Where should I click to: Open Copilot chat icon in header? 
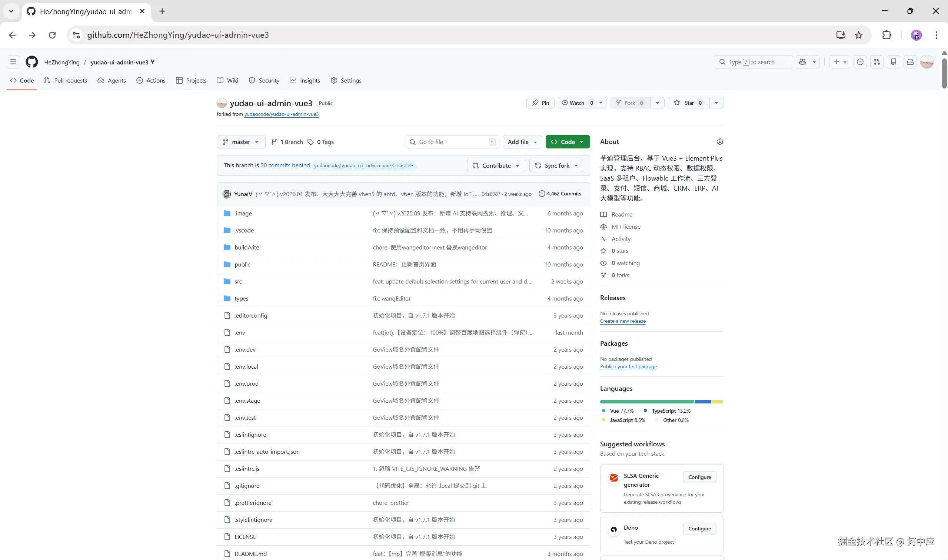click(x=802, y=62)
